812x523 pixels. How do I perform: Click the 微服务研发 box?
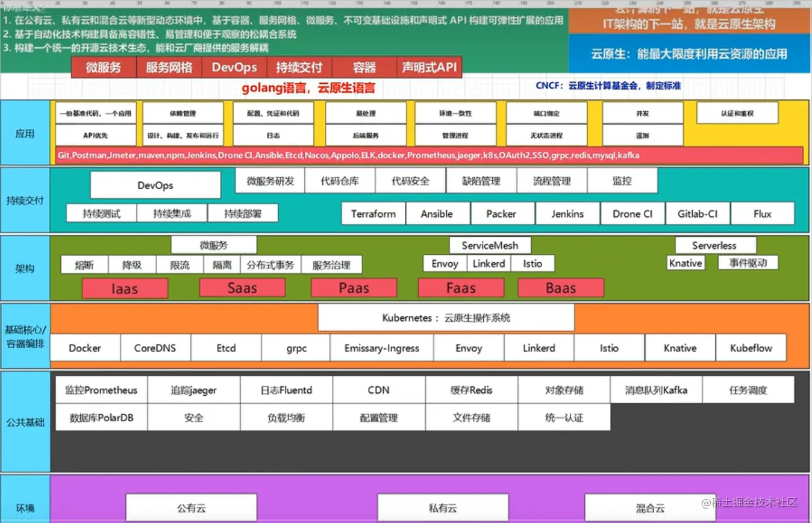270,181
